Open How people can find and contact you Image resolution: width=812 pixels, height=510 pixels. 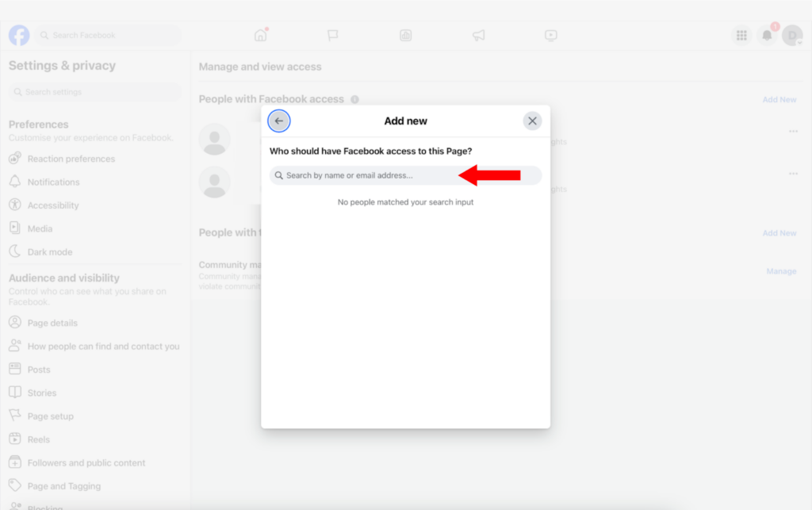(95, 347)
